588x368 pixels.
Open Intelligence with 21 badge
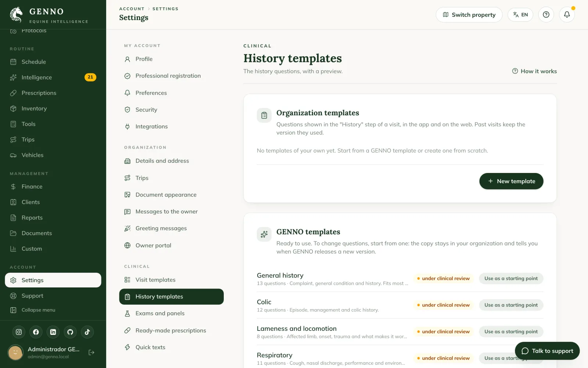53,77
